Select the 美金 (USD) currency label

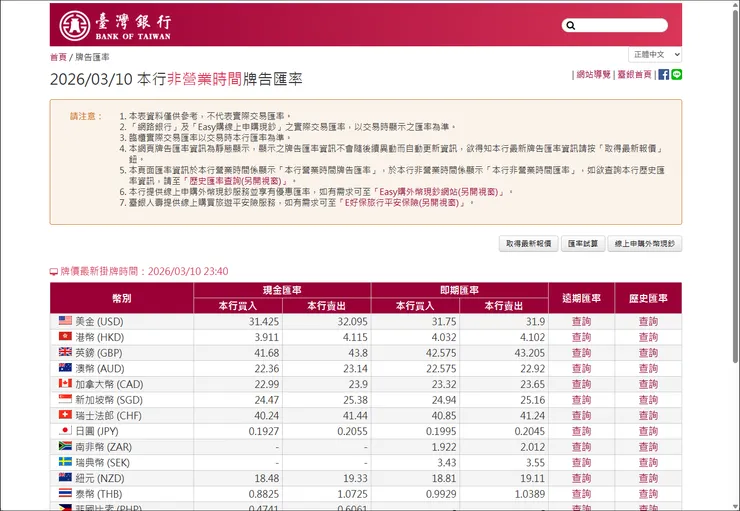coord(99,321)
